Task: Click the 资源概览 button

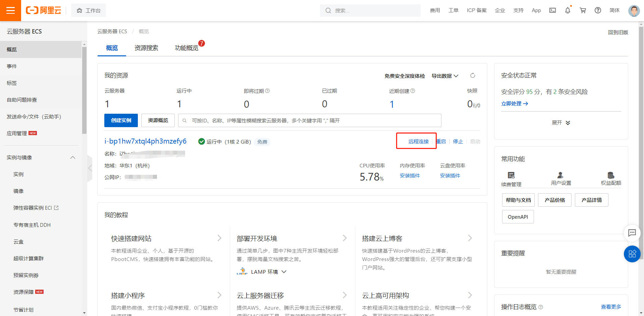Action: tap(158, 120)
